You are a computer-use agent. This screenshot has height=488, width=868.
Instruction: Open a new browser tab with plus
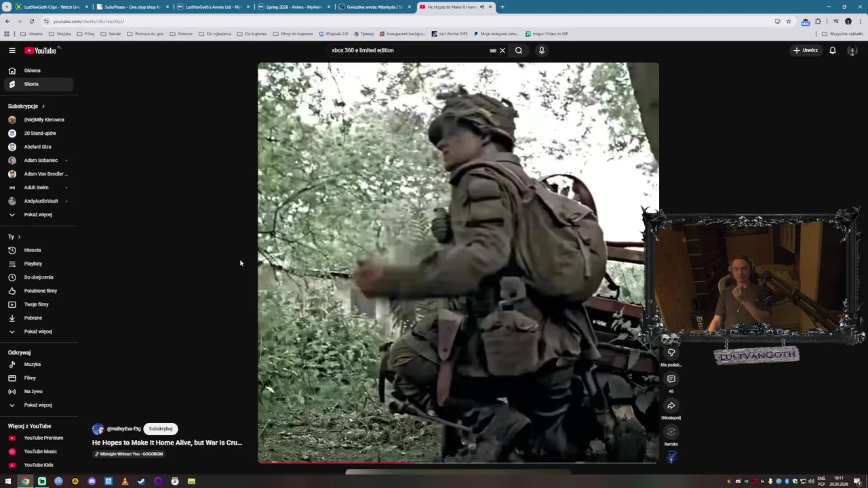[x=502, y=7]
